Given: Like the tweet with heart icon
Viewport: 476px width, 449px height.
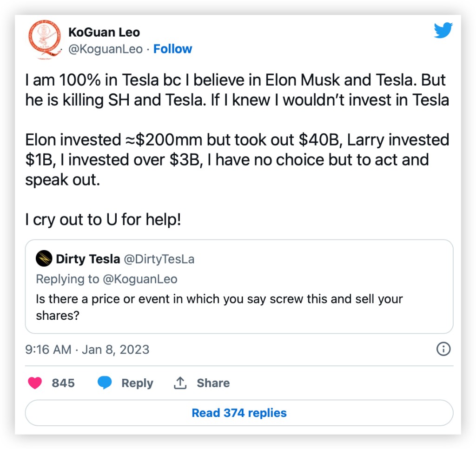Looking at the screenshot, I should 35,383.
